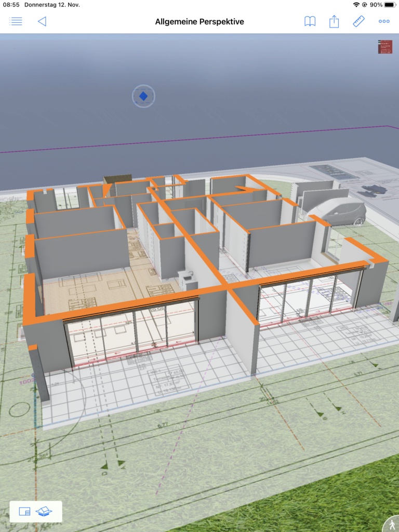Switch to 3D model view
Screen dimensions: 399x532
(44, 512)
